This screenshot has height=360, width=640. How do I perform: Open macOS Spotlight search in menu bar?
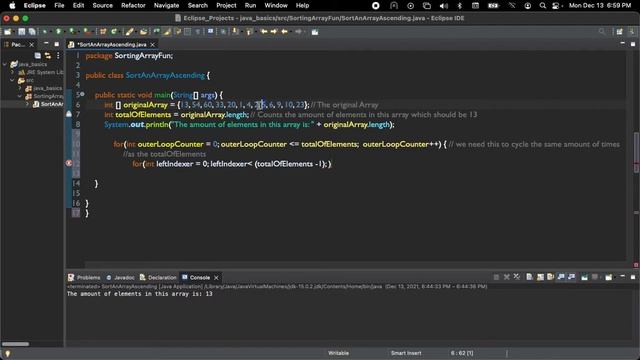pyautogui.click(x=542, y=5)
